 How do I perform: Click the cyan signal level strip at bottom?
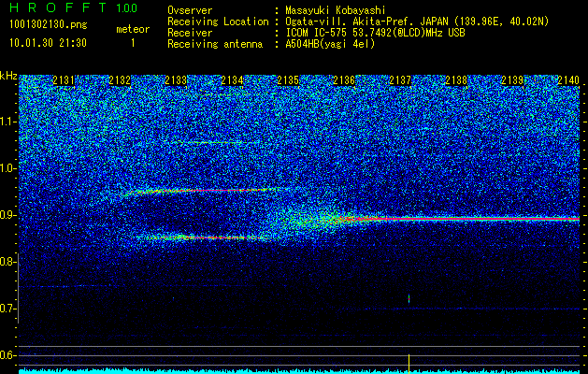tap(299, 371)
